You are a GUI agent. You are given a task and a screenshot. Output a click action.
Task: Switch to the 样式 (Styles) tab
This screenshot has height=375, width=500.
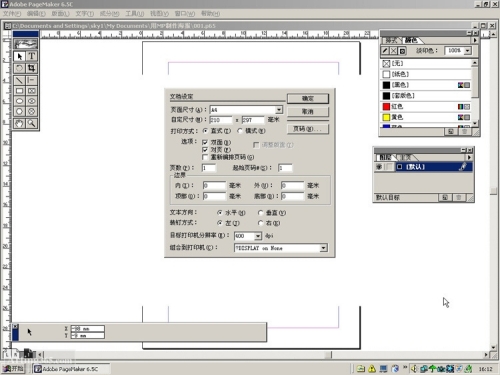391,40
